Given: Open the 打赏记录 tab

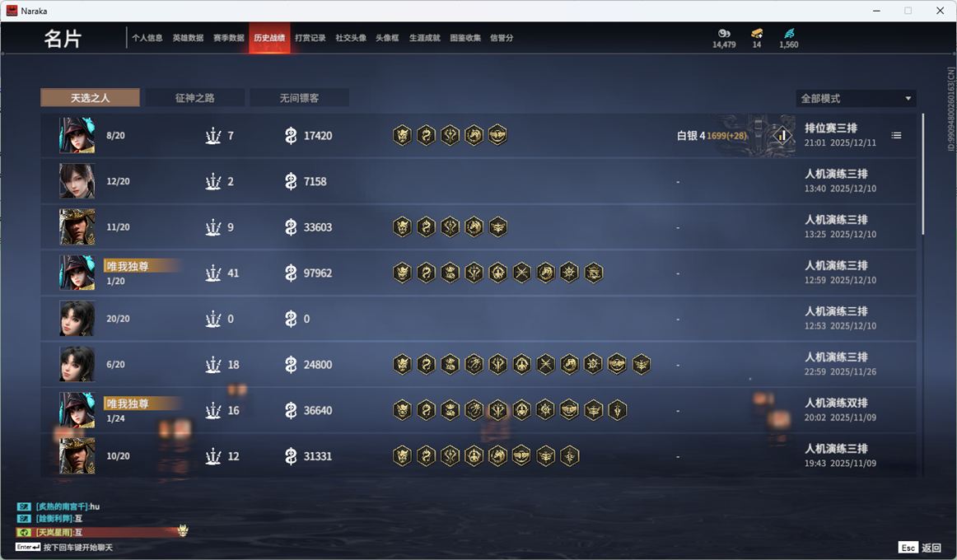Looking at the screenshot, I should [310, 38].
